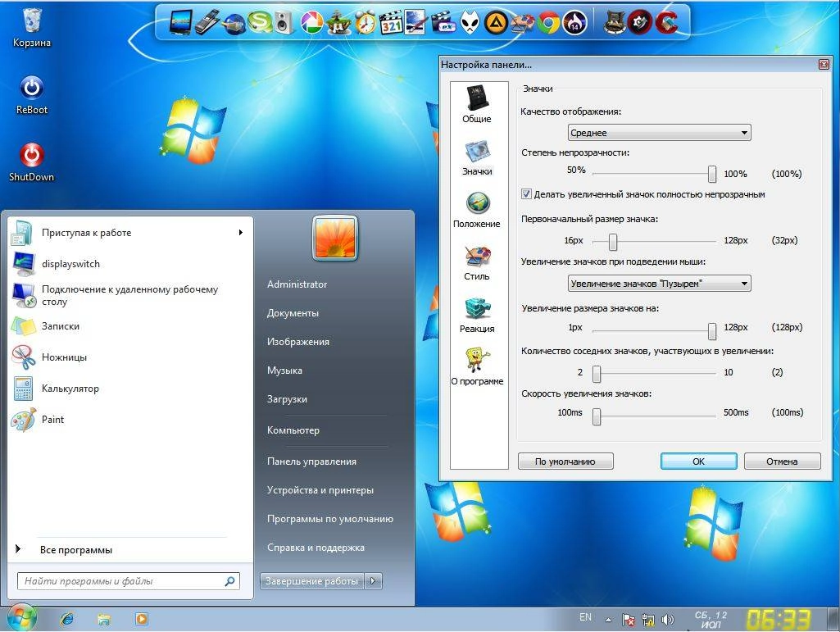Open Корзина from the desktop
840x632 pixels.
coord(30,20)
